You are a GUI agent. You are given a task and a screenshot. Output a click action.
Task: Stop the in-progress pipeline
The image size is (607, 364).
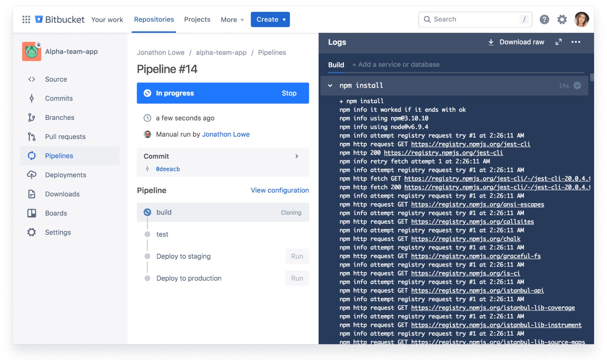point(289,93)
